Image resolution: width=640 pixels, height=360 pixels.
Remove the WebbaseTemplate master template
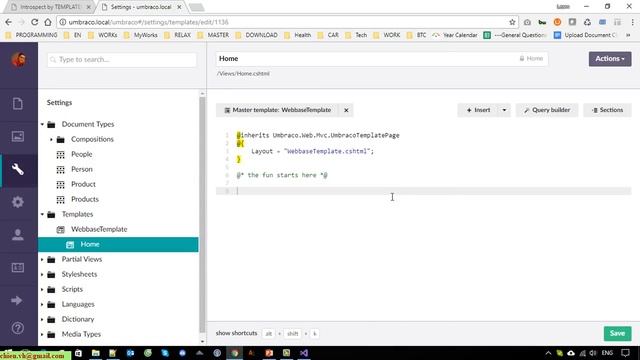pos(346,110)
